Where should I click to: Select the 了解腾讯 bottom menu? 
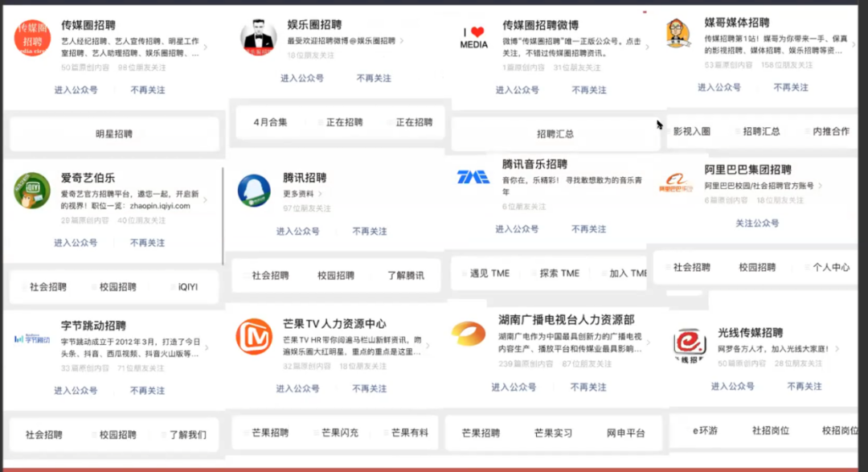[404, 276]
